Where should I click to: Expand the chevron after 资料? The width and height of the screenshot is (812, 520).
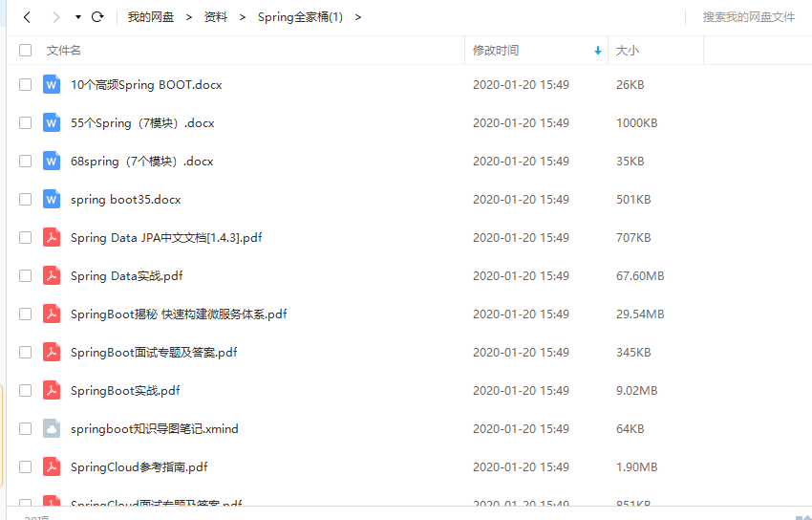243,17
